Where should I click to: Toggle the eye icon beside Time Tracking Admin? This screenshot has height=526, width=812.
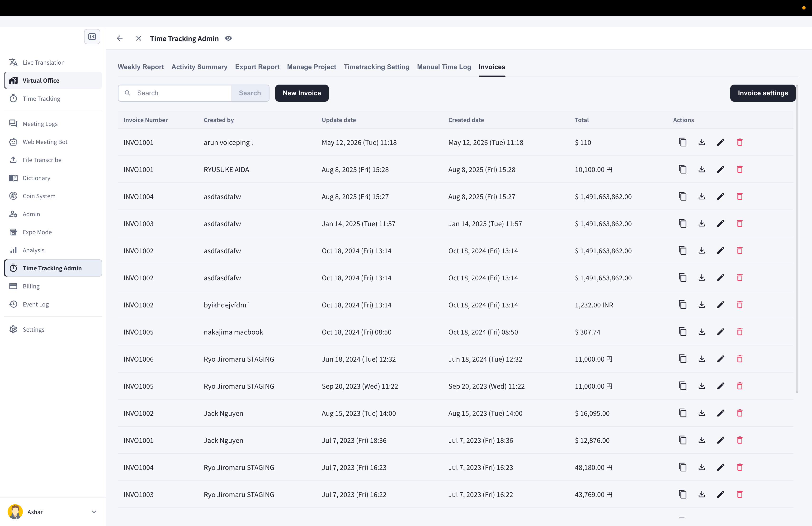pos(228,38)
